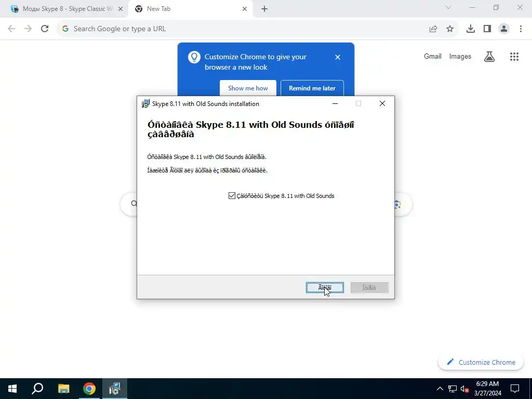Switch to the New Tab tab
The image size is (532, 399).
pos(190,9)
